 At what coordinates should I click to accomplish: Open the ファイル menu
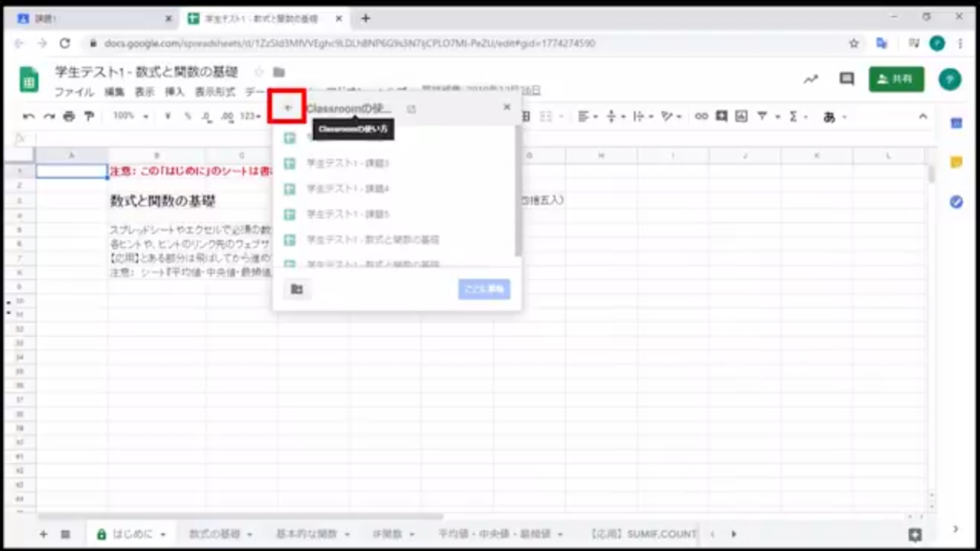(74, 92)
